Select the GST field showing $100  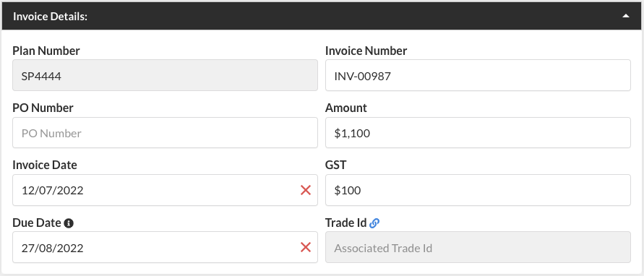[478, 190]
